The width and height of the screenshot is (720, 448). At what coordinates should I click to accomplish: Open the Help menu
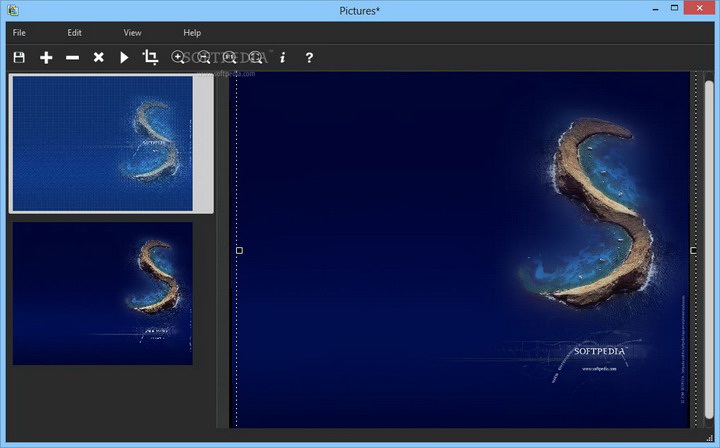pyautogui.click(x=192, y=33)
